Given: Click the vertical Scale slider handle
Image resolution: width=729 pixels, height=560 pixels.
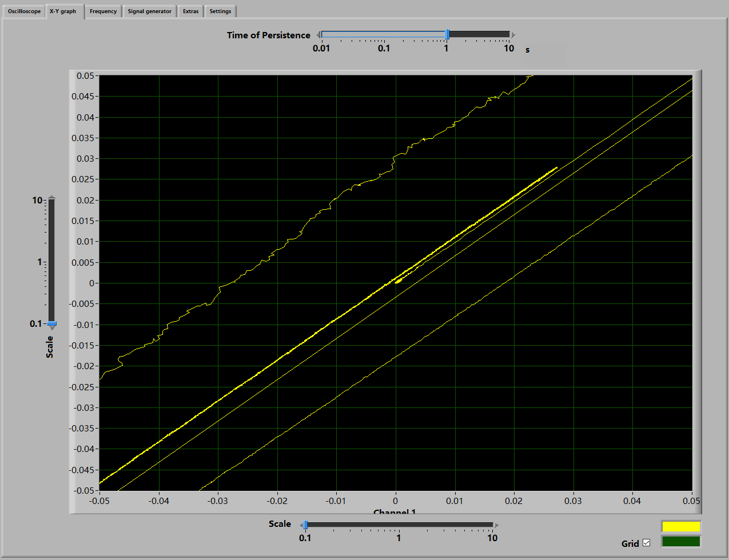Looking at the screenshot, I should pyautogui.click(x=51, y=324).
